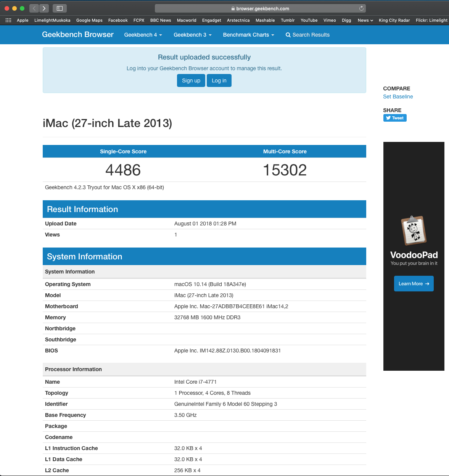This screenshot has height=476, width=449.
Task: Open the Geekbench 3 dropdown menu
Action: [x=193, y=35]
